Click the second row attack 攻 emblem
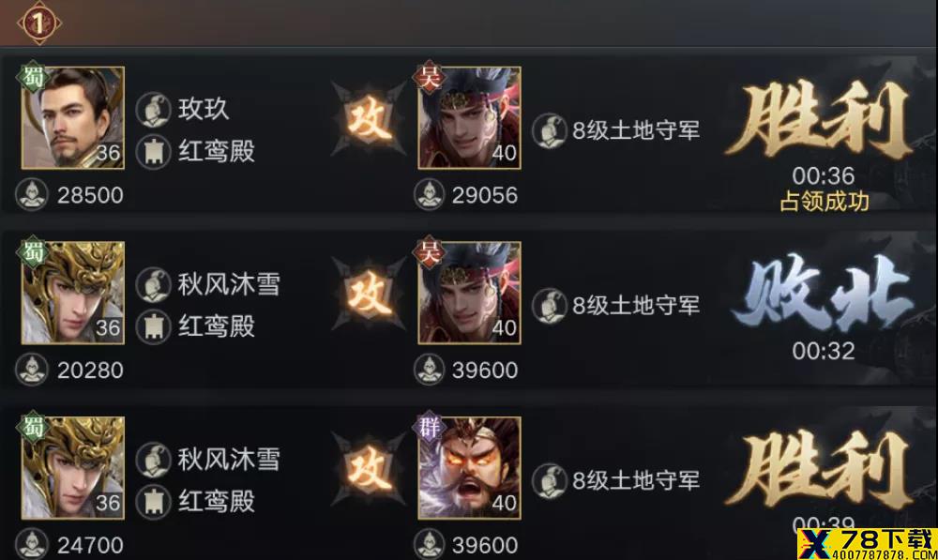938x560 pixels. tap(369, 295)
